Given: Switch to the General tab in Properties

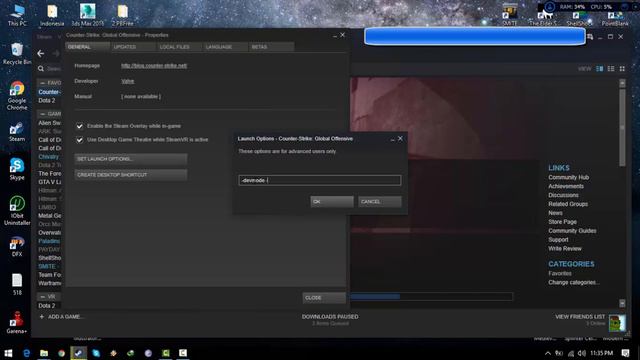Looking at the screenshot, I should tap(87, 47).
